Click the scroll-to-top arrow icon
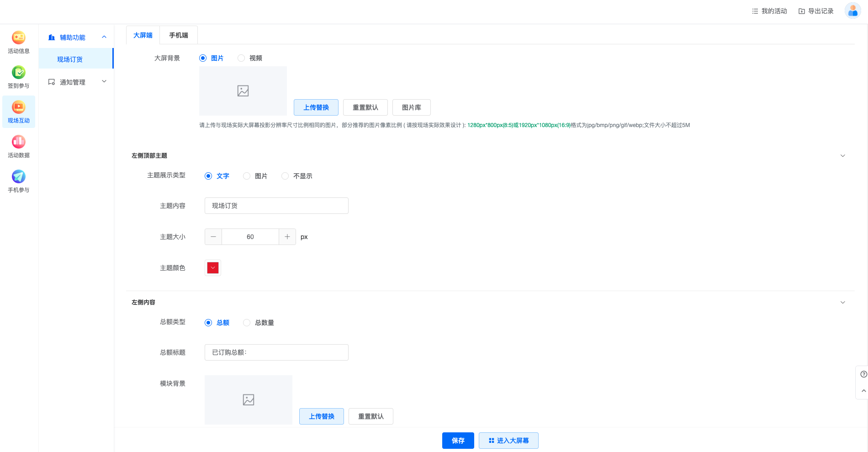The height and width of the screenshot is (452, 868). 863,391
